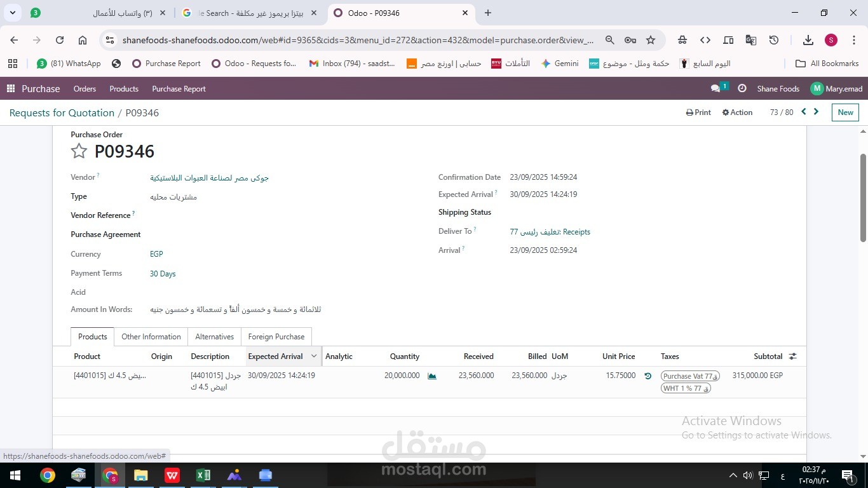Open the 30 Days payment terms link
Viewport: 868px width, 488px height.
162,273
